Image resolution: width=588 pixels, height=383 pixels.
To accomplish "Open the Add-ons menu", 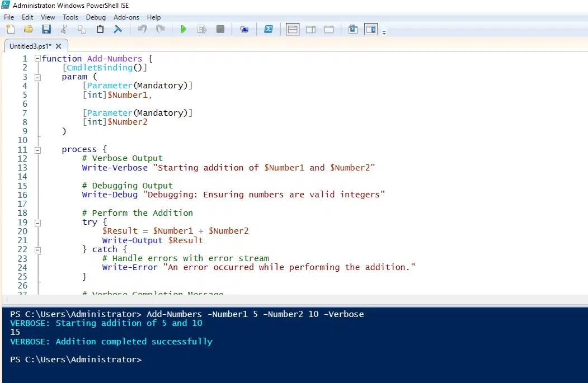I will tap(126, 17).
